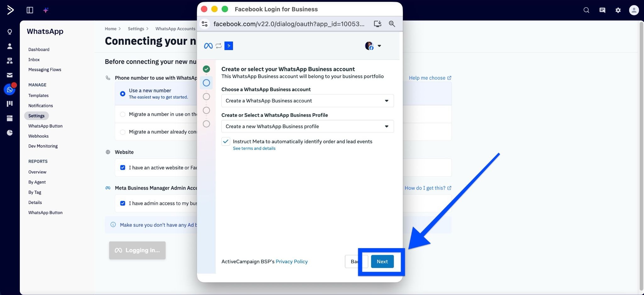Screen dimensions: 644x295
Task: Open WhatsApp Business Profile dropdown
Action: (308, 126)
